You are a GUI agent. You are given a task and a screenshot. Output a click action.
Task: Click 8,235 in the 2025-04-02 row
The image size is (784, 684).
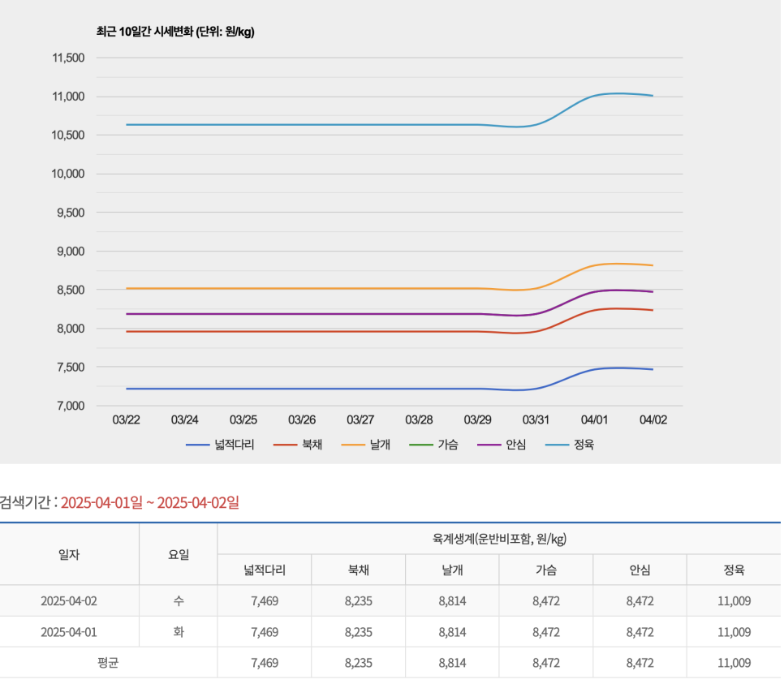tap(359, 601)
